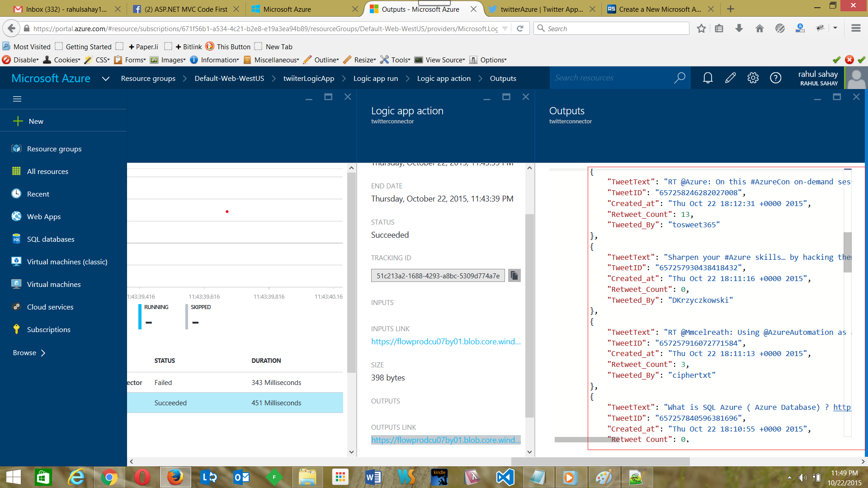
Task: Open the Azure help question mark
Action: 775,78
